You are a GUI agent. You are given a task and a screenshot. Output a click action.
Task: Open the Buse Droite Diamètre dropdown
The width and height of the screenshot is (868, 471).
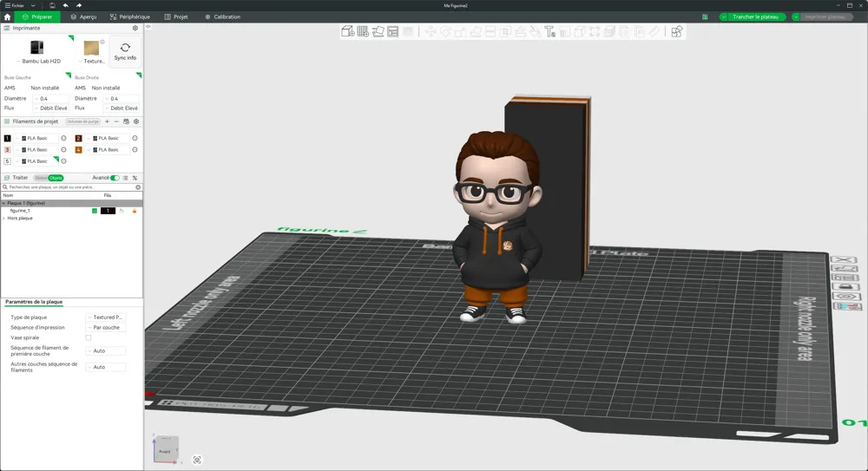tap(122, 99)
